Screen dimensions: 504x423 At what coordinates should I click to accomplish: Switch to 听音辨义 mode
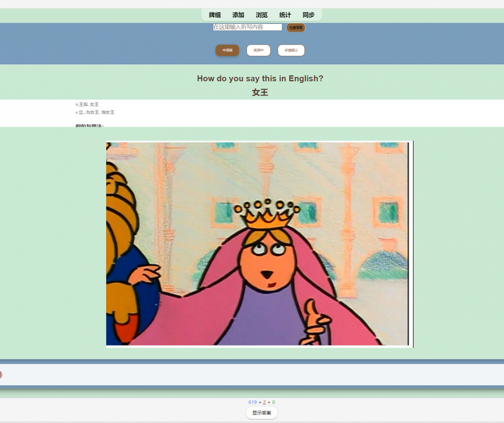[x=291, y=50]
